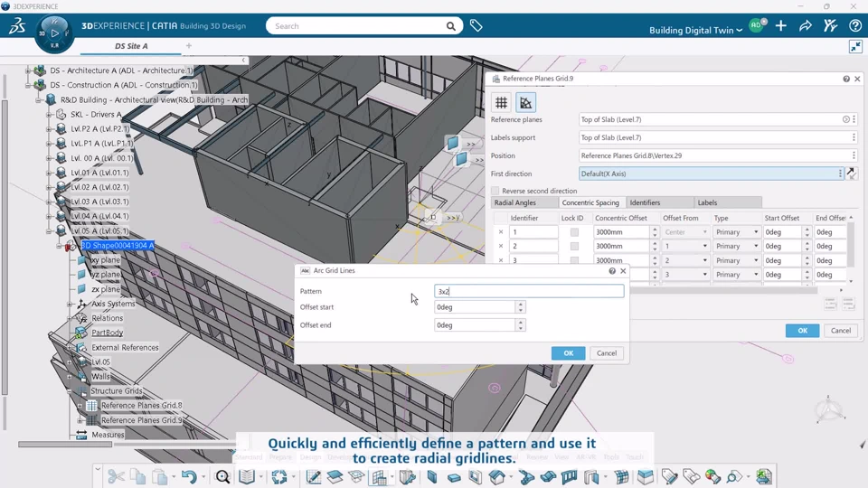Click the Pattern input field
The image size is (868, 488).
pyautogui.click(x=529, y=291)
